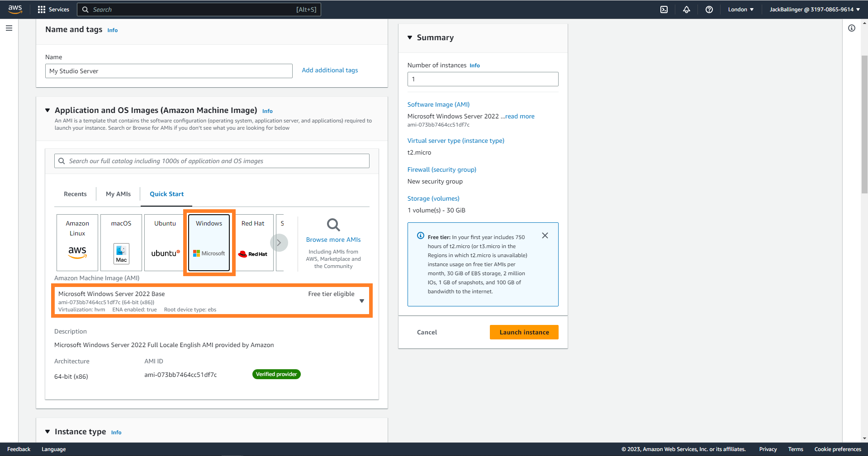
Task: Click the t2.micro value in Summary
Action: click(419, 152)
